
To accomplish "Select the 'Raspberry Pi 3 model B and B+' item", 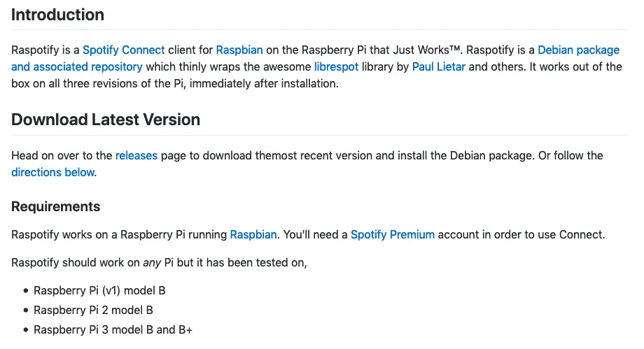I will tap(113, 330).
